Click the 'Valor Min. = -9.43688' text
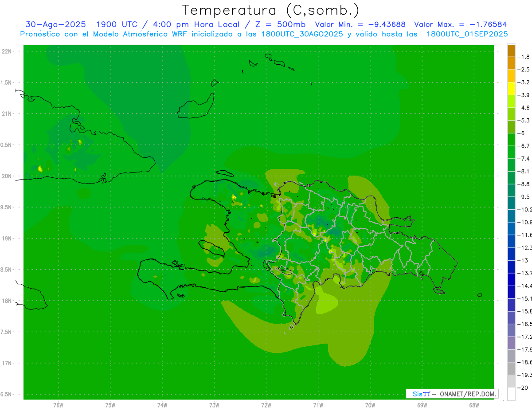 (x=360, y=24)
